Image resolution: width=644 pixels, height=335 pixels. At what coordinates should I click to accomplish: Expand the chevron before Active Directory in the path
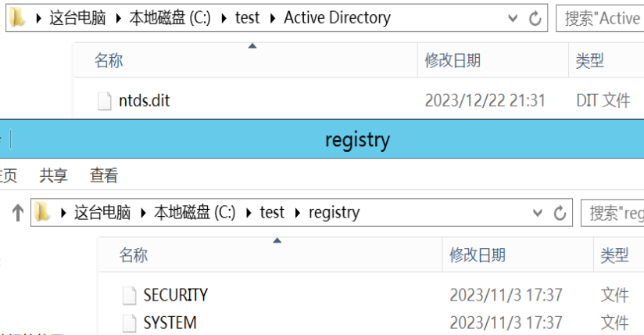(x=273, y=19)
